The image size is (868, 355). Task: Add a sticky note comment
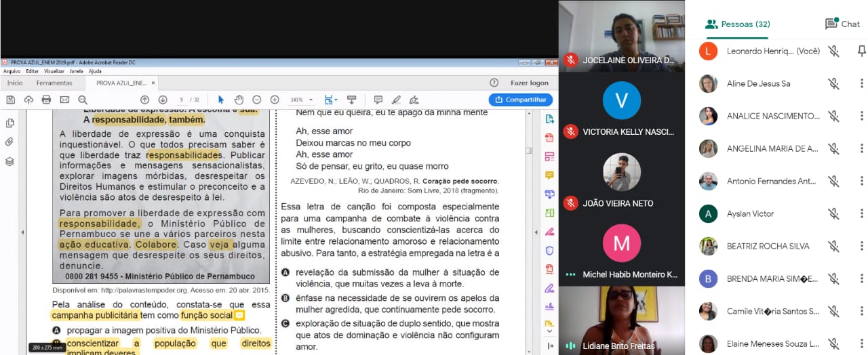coord(378,100)
